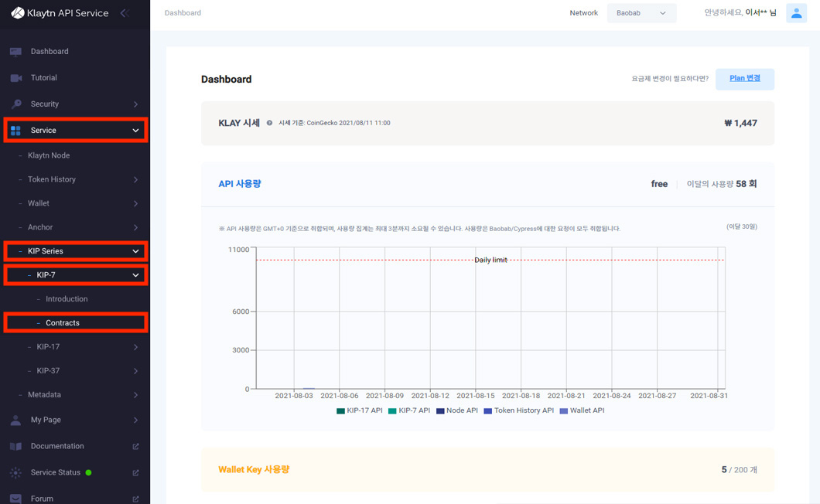Click the Security key icon
The width and height of the screenshot is (820, 504).
[16, 104]
